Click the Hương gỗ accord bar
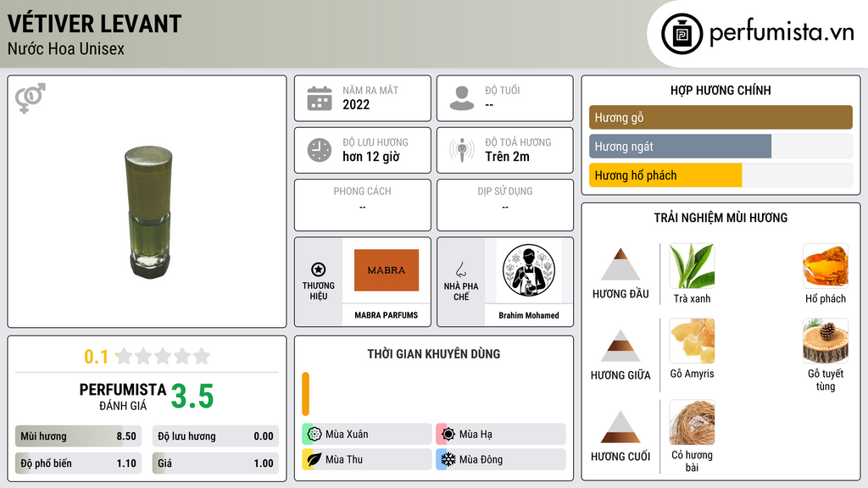Screen dimensions: 868x488 (x=721, y=117)
